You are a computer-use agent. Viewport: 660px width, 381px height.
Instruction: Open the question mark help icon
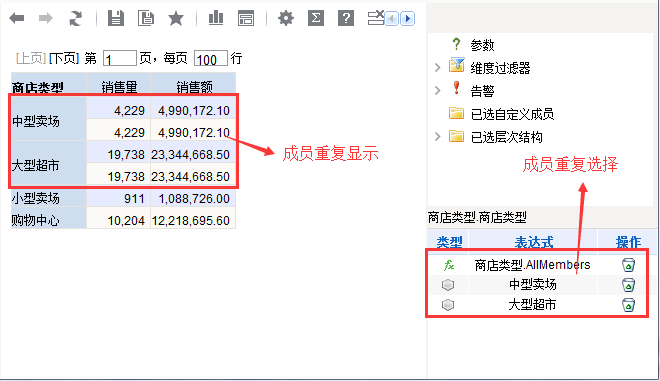(x=346, y=18)
